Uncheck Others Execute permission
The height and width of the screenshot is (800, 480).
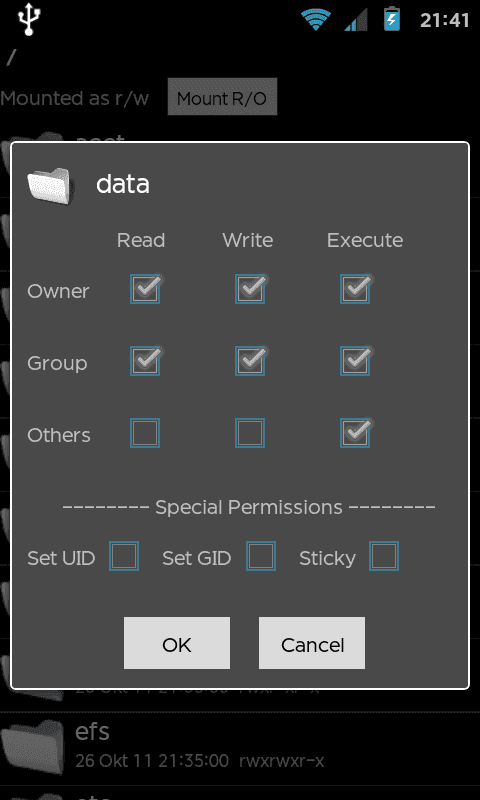click(x=355, y=433)
